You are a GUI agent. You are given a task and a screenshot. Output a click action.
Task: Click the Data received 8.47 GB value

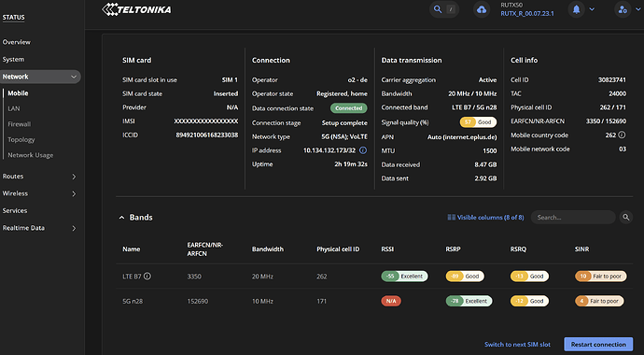[485, 164]
